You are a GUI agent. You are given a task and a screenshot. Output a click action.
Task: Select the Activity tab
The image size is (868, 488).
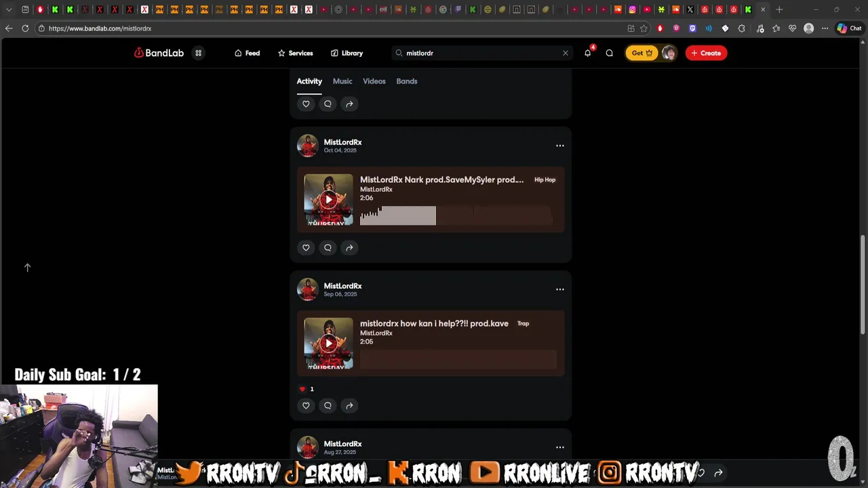tap(309, 81)
